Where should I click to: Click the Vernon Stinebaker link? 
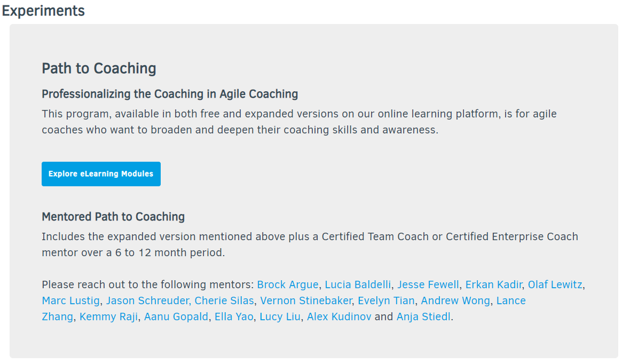click(x=306, y=300)
